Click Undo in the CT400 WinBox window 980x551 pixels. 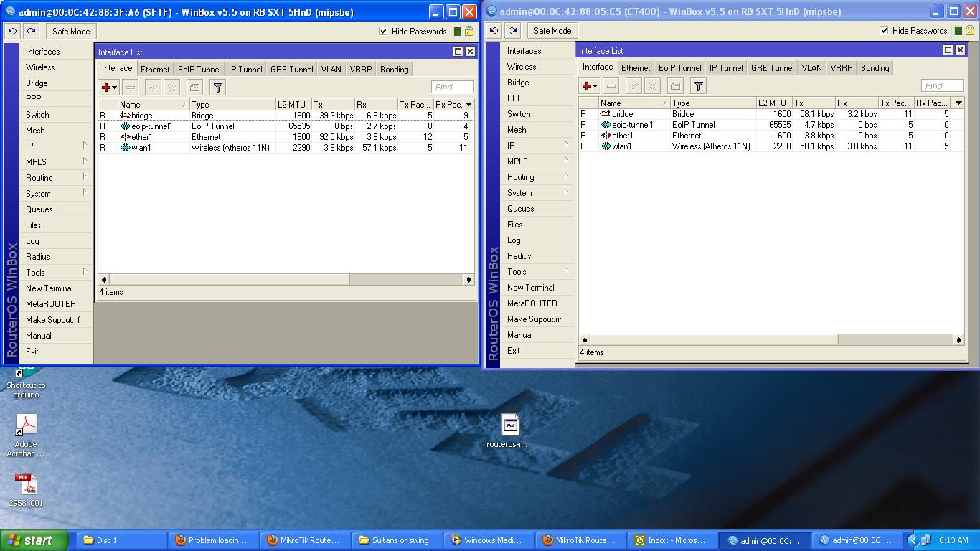(494, 31)
